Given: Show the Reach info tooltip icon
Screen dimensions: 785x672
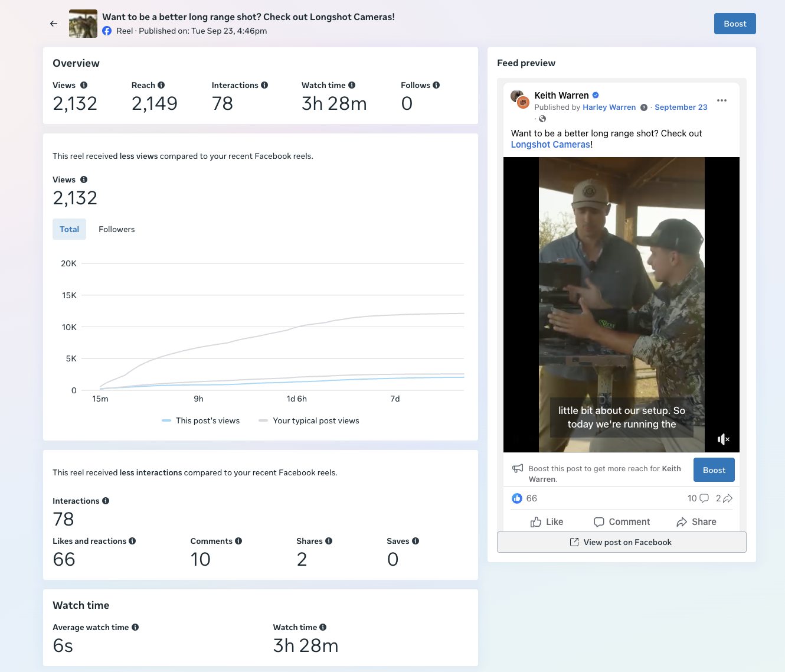Looking at the screenshot, I should (161, 85).
